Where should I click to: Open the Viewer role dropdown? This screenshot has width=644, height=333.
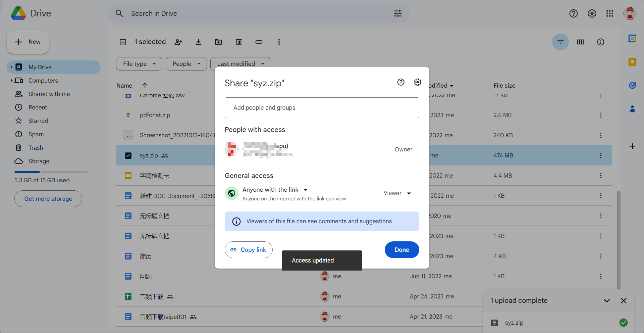[397, 193]
